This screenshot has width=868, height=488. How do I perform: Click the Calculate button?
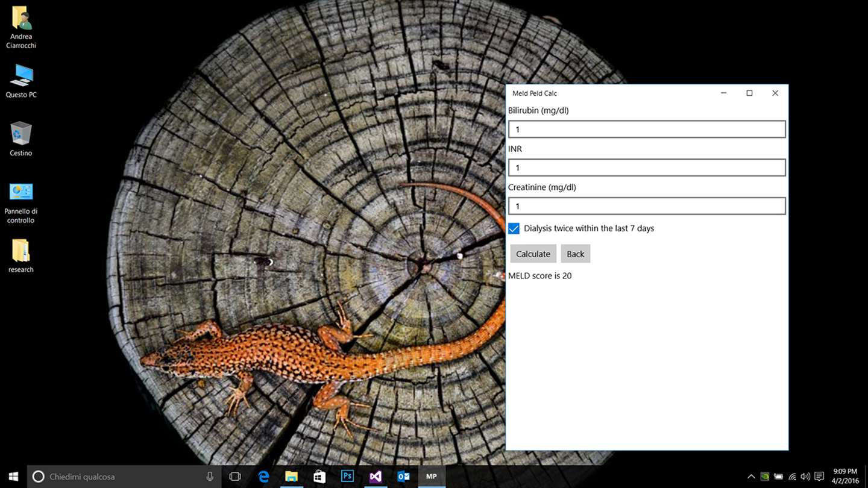click(x=533, y=254)
